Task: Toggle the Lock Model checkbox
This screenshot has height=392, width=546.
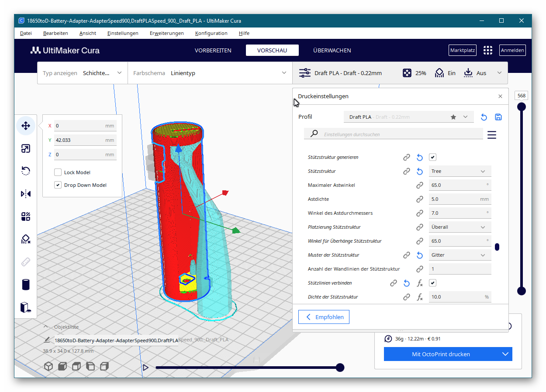Action: click(58, 172)
